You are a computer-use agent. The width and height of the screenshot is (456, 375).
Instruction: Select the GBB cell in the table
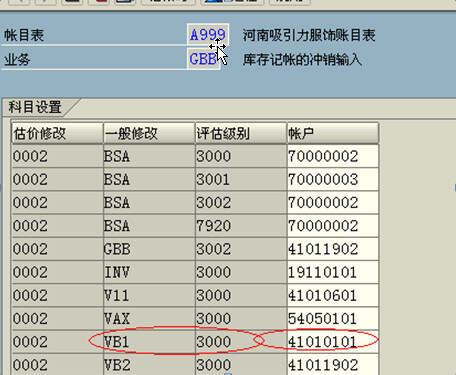149,249
